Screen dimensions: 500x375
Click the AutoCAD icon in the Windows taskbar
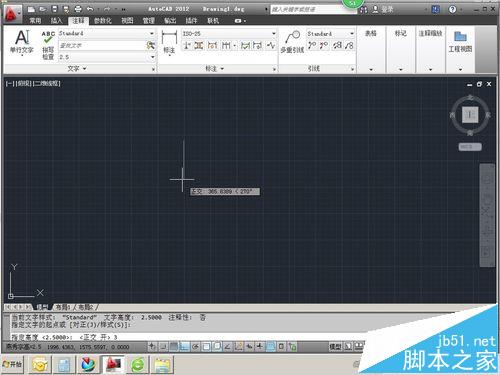click(113, 364)
